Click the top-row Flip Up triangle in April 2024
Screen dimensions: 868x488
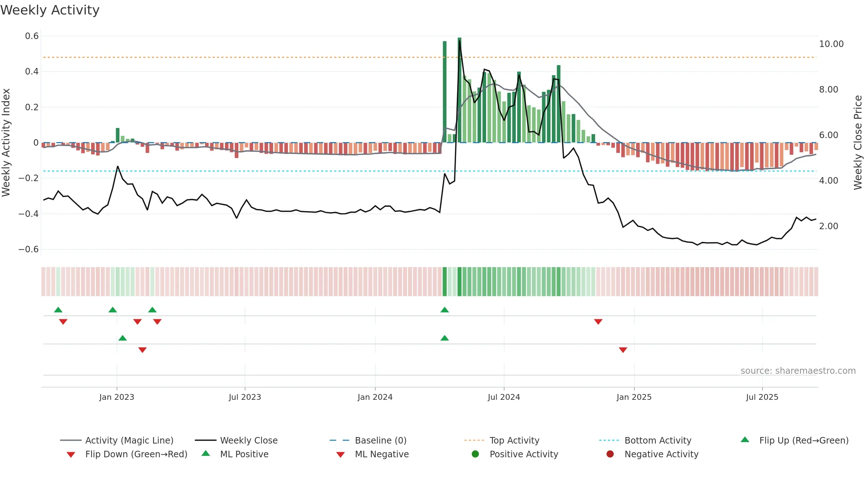(x=445, y=310)
